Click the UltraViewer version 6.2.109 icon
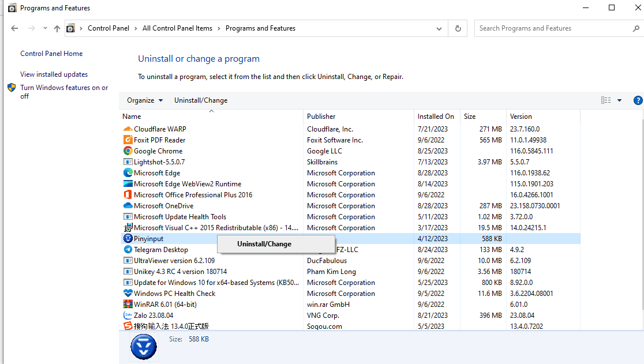Viewport: 644px width, 364px height. (128, 261)
